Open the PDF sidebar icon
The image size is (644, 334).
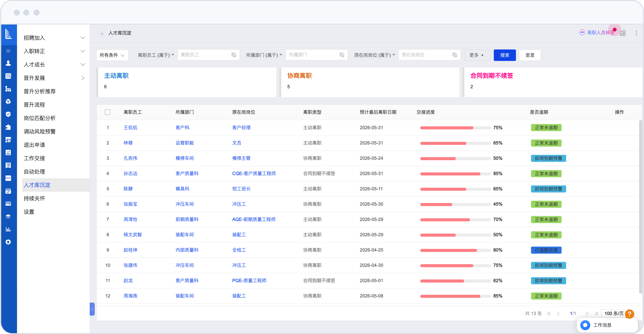8,178
